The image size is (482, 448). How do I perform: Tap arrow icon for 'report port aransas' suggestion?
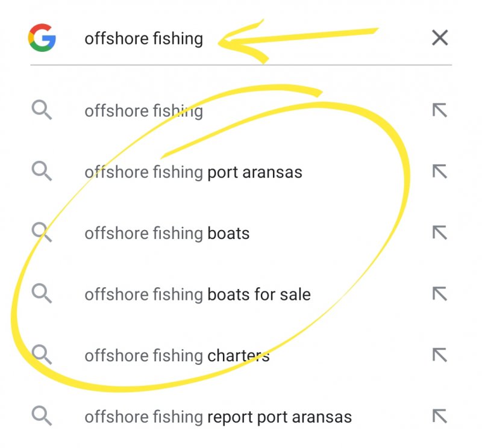440,417
